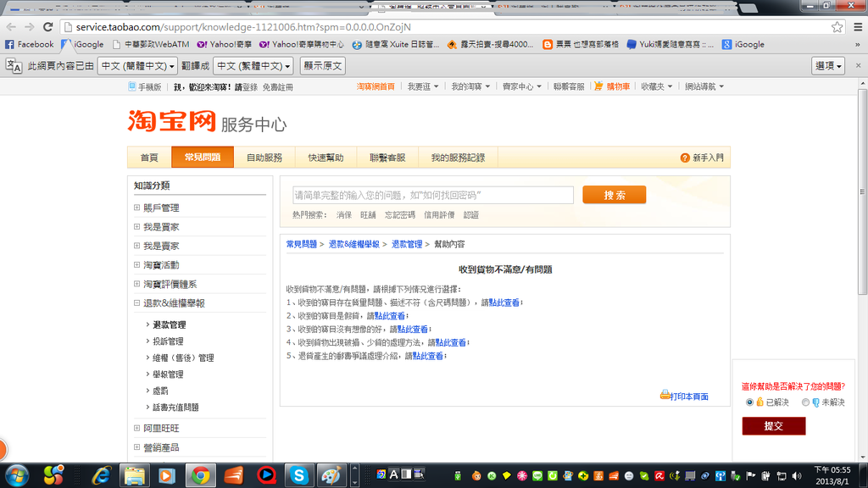The image size is (868, 488).
Task: Open the Yahoo!奇摩購物中心 bookmark
Action: click(x=302, y=44)
